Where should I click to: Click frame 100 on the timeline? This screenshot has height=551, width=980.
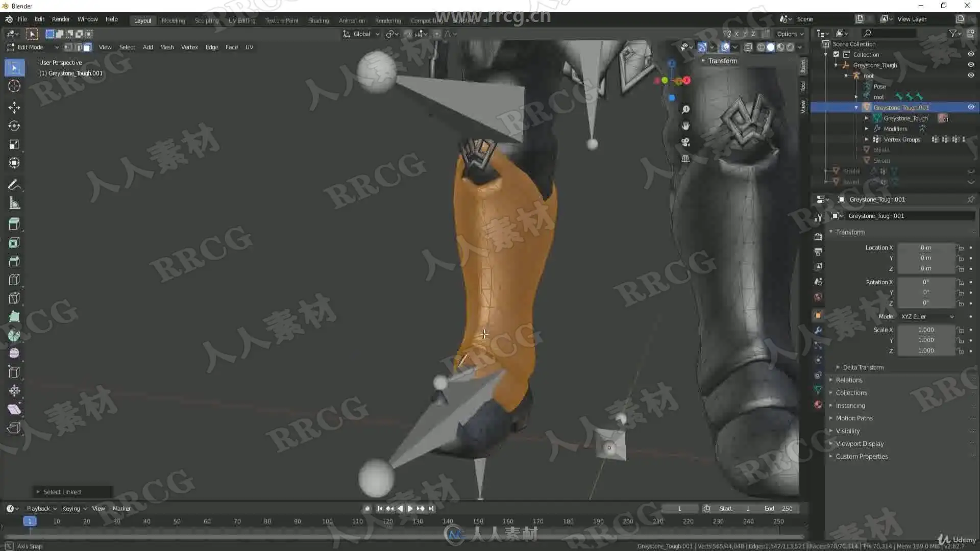click(327, 521)
